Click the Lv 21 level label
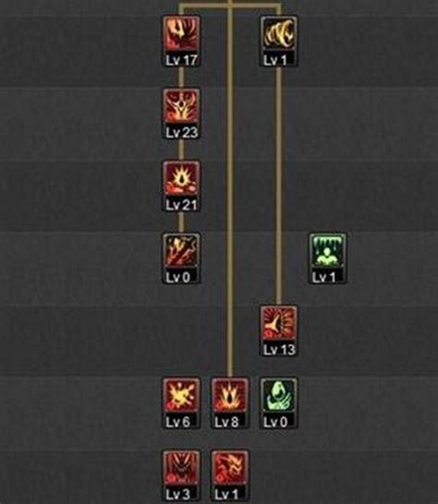 click(181, 204)
